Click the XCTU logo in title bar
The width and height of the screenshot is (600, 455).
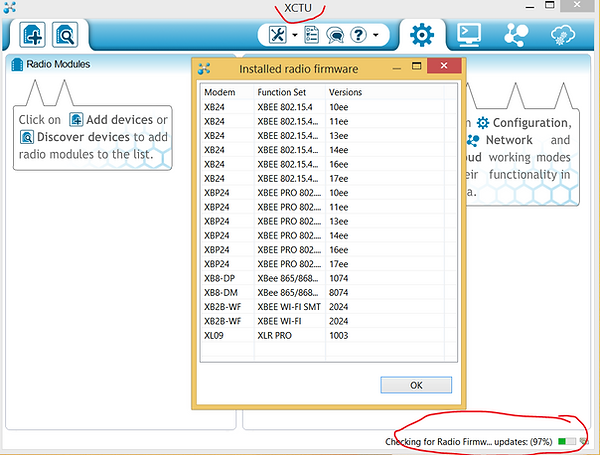10,7
